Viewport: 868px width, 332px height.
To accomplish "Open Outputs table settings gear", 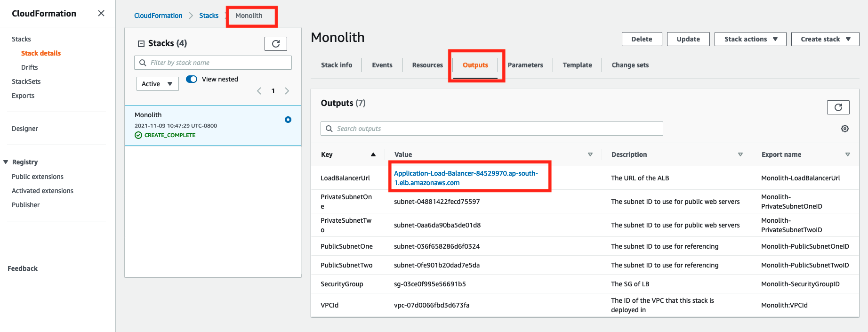I will [845, 129].
